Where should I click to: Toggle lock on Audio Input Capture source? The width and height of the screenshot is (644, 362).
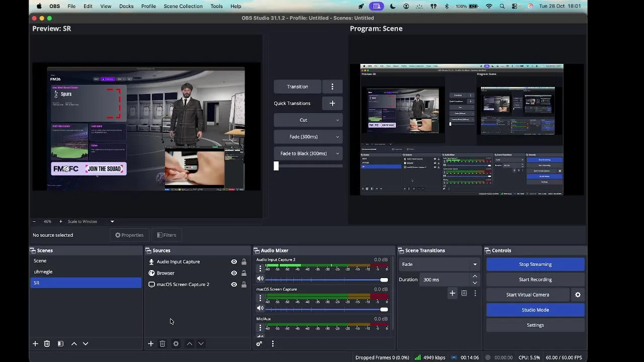tap(244, 261)
